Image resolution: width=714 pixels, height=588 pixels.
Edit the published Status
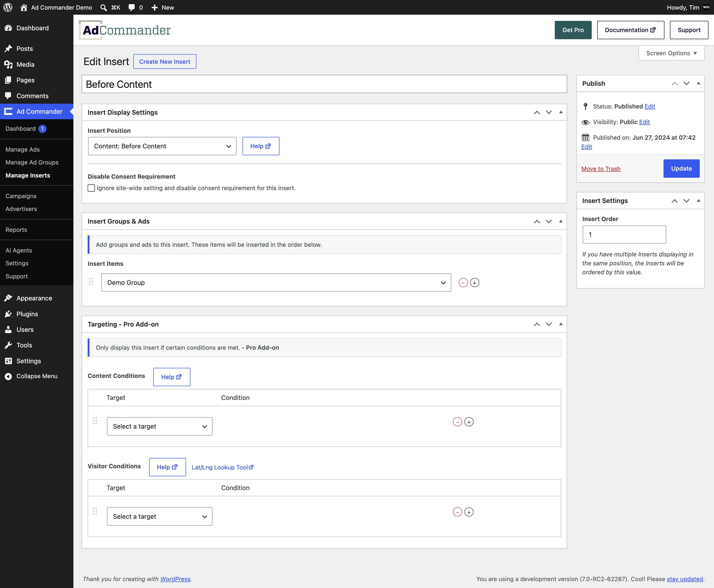(650, 106)
